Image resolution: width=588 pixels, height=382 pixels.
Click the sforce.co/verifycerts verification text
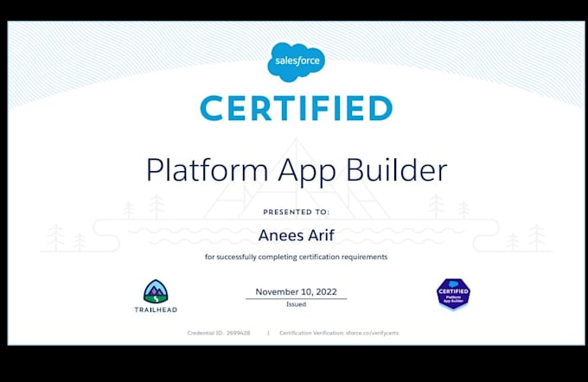click(x=372, y=333)
